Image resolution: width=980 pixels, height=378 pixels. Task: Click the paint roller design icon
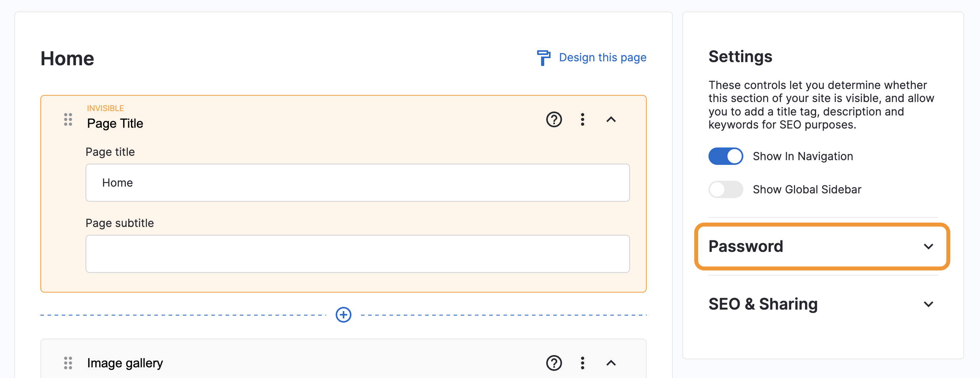543,58
